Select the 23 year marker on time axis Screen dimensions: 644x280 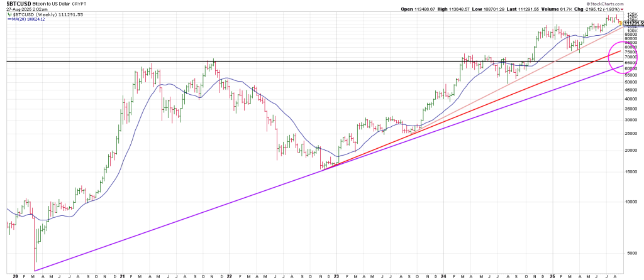(x=337, y=276)
